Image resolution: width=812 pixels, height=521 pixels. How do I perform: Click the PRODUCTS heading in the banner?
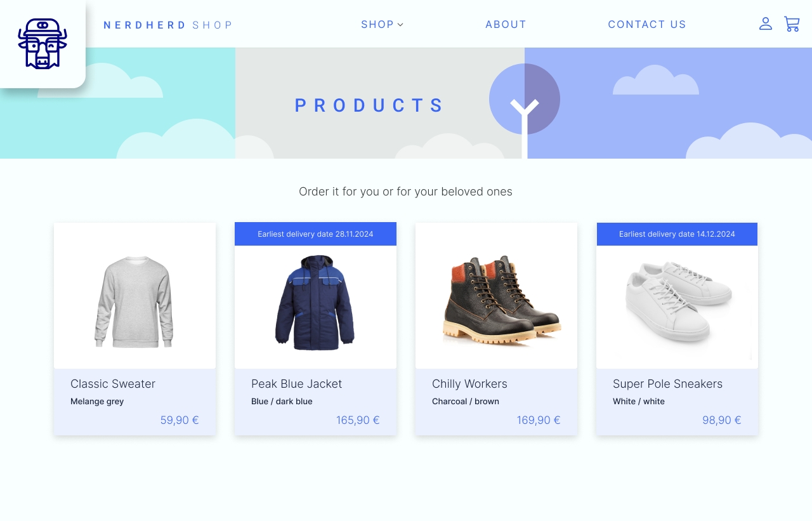coord(370,105)
